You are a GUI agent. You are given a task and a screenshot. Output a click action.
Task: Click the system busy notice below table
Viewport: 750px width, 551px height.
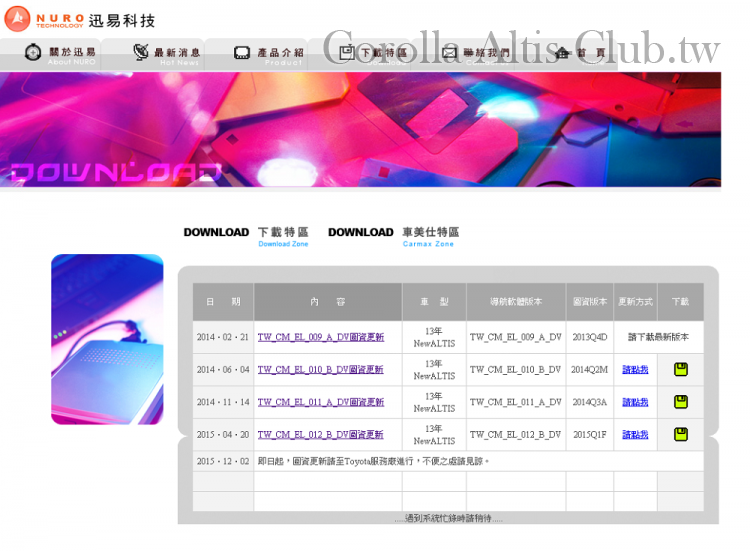tap(449, 518)
